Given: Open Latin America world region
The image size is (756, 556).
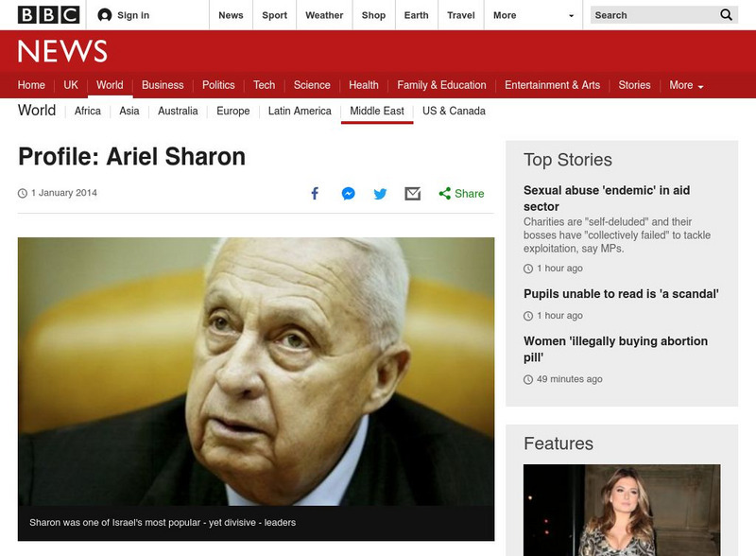Looking at the screenshot, I should 300,111.
